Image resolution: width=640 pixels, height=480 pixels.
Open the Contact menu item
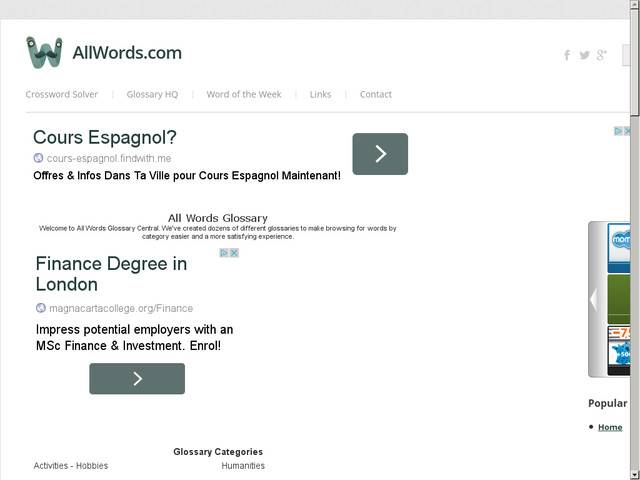click(376, 94)
